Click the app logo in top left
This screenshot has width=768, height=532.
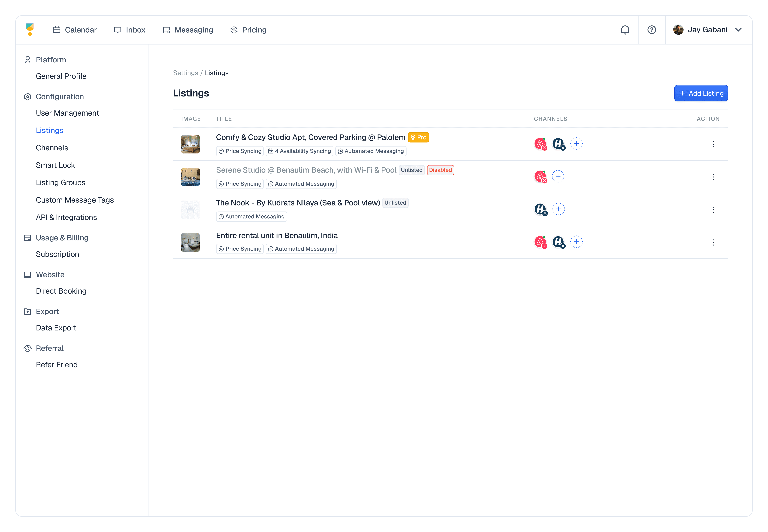pos(30,30)
